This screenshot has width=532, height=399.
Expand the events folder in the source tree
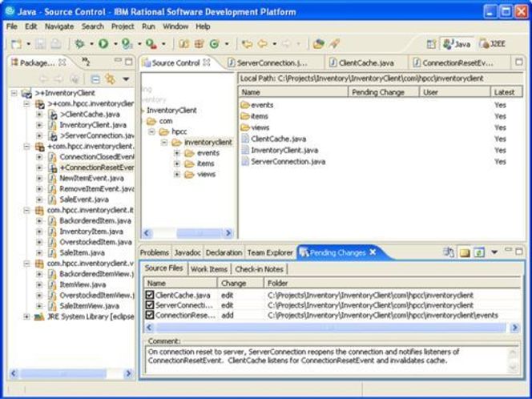point(177,153)
